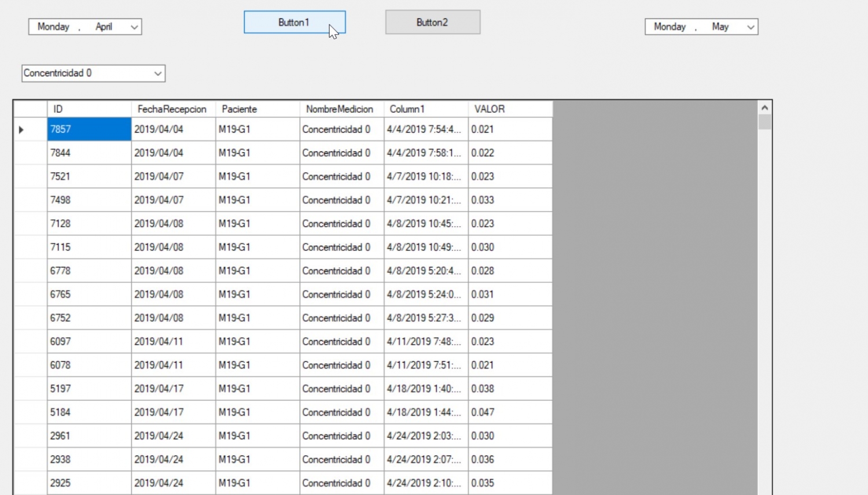Viewport: 868px width, 495px height.
Task: Click VALOR cell 0.031
Action: tap(510, 294)
